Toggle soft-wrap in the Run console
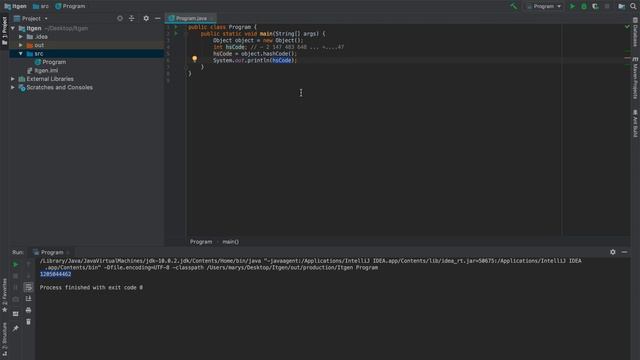The image size is (640, 360). pyautogui.click(x=28, y=287)
